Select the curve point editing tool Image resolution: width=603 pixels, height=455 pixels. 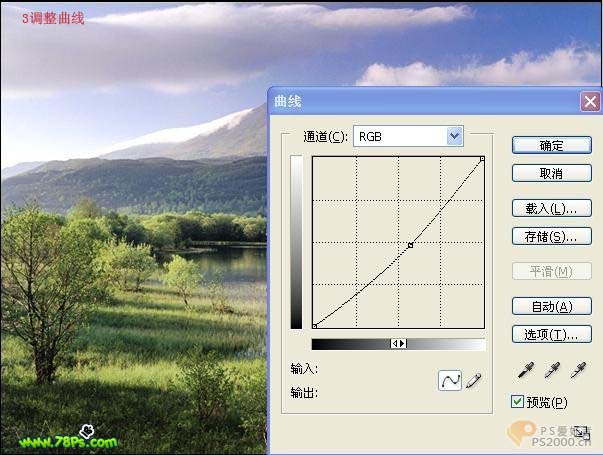tap(450, 380)
